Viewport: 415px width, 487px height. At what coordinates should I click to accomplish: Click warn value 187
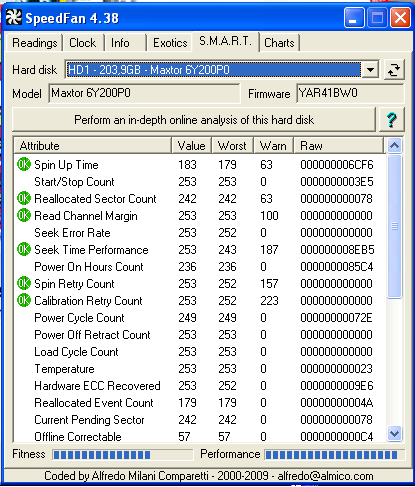tap(269, 250)
